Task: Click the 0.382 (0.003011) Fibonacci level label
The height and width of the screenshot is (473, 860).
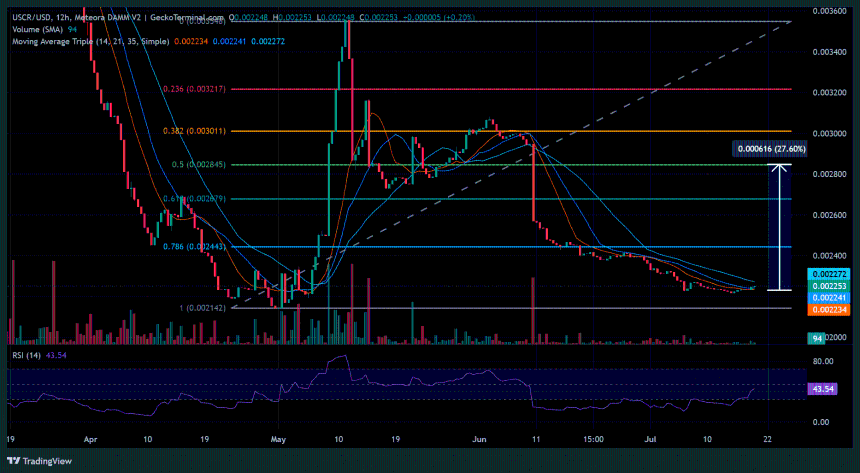Action: [x=194, y=131]
